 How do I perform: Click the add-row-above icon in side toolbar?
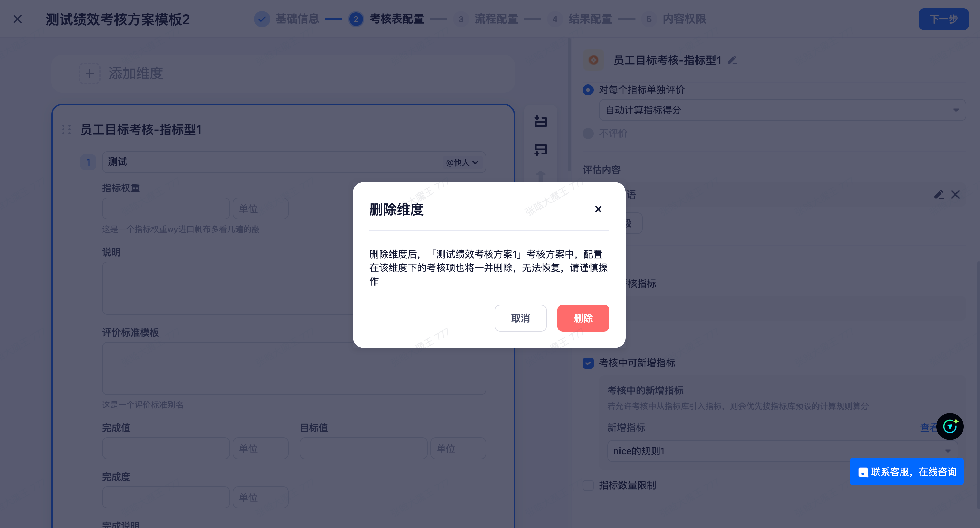[x=540, y=121]
